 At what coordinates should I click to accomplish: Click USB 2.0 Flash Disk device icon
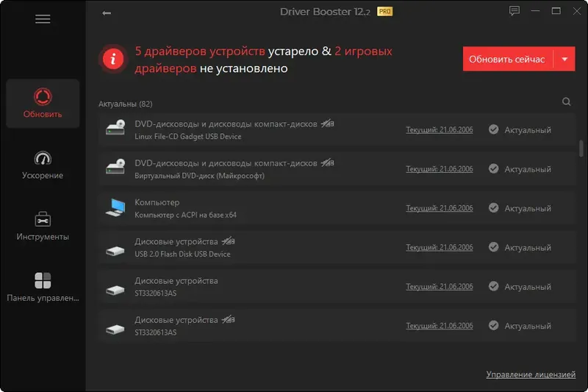click(115, 251)
